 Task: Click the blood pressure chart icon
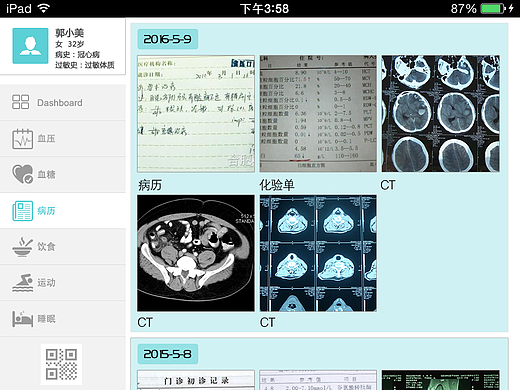click(22, 139)
